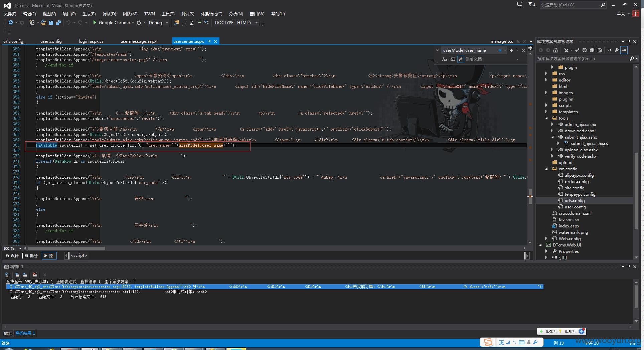Toggle auto-hide pin on Find Results panel
The width and height of the screenshot is (644, 350).
pos(629,267)
